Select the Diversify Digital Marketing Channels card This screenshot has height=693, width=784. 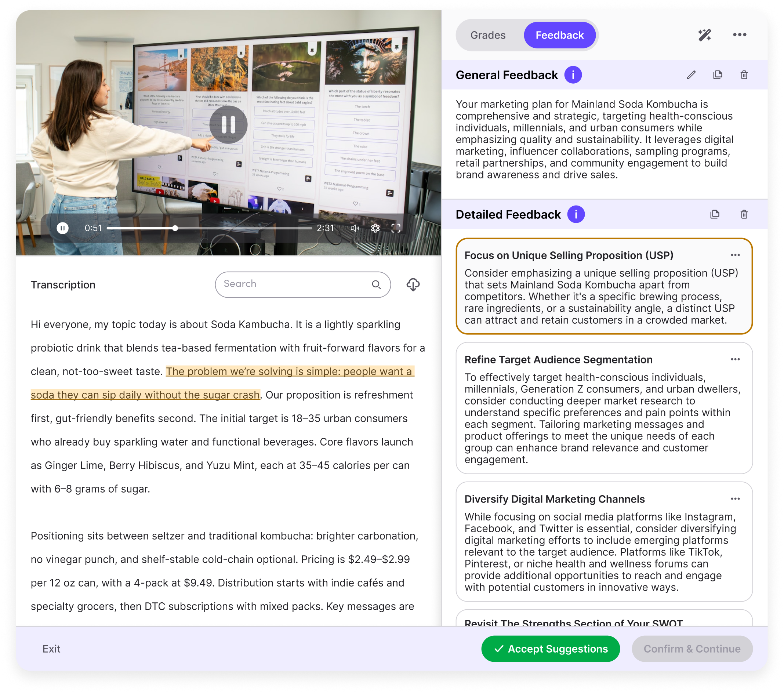click(x=604, y=541)
